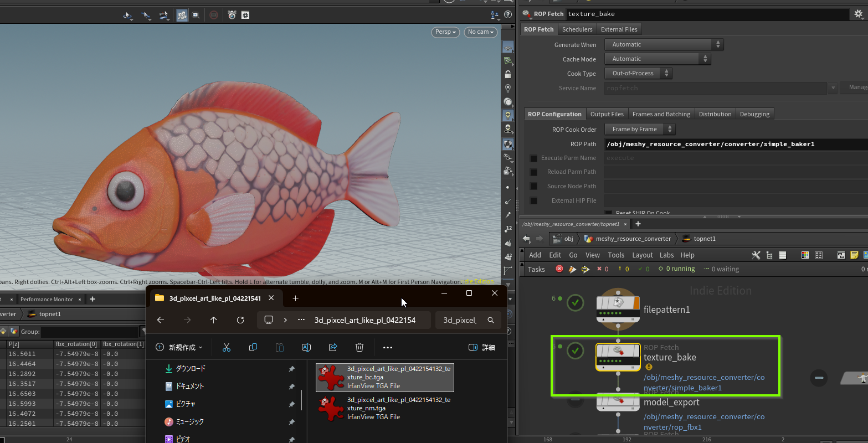Click the cut scissors icon in Explorer toolbar
This screenshot has height=443, width=868.
226,347
